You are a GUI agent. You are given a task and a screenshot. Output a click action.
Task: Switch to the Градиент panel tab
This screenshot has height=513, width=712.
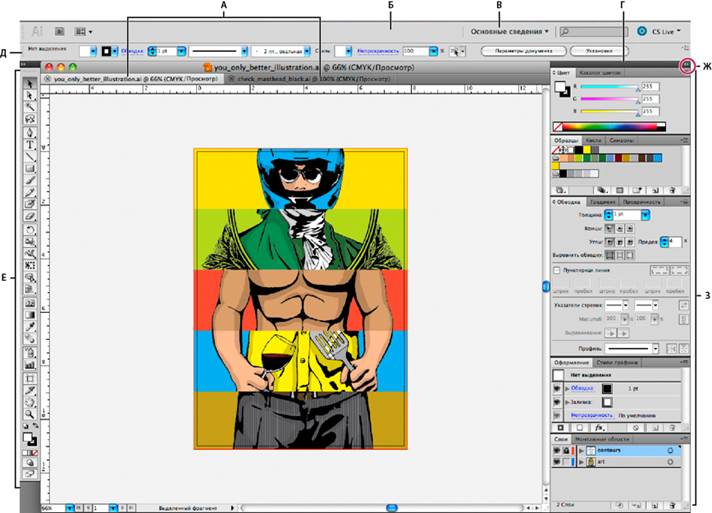(603, 202)
